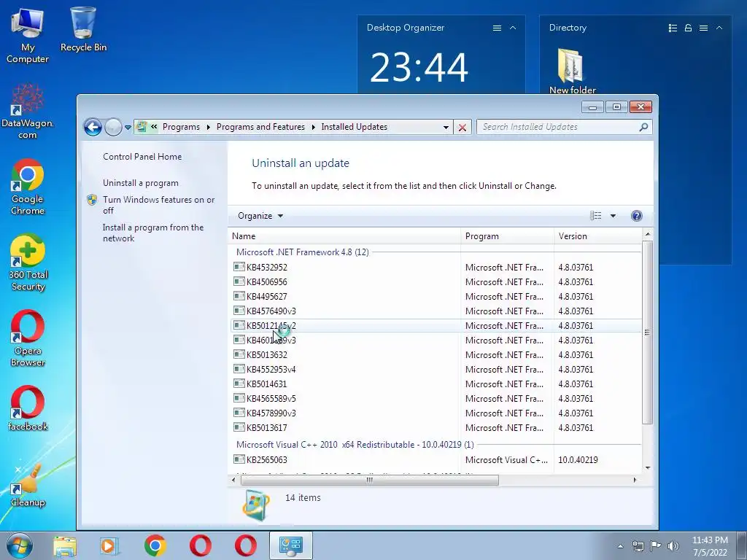Select update KB4495627
The width and height of the screenshot is (747, 560).
436,296
